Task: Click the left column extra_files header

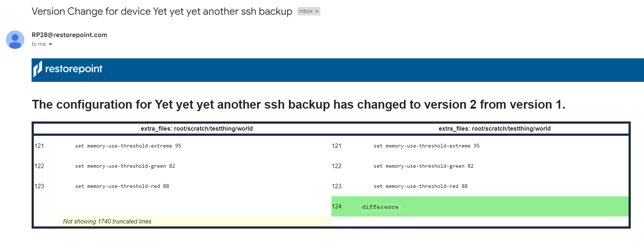Action: click(x=197, y=128)
